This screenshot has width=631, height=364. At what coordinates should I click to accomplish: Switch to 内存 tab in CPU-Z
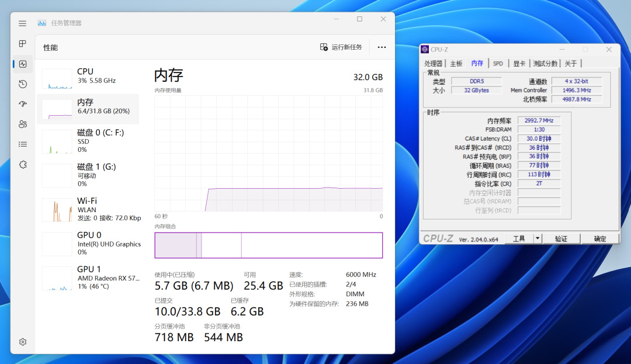[x=477, y=63]
